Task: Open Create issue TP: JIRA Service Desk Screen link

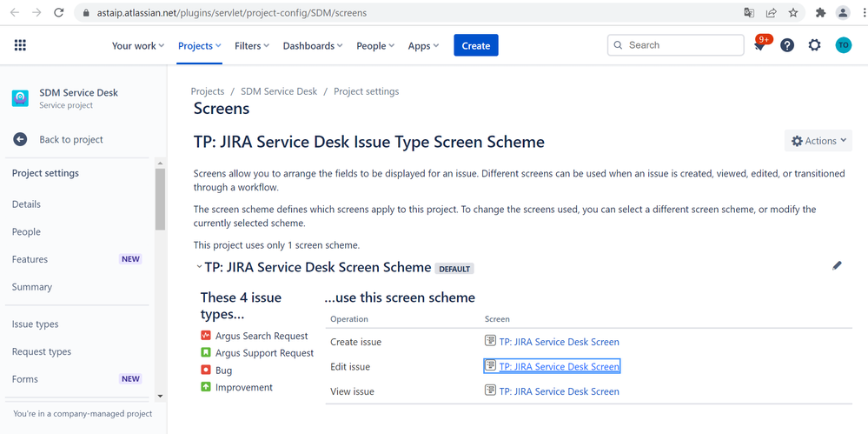Action: coord(559,342)
